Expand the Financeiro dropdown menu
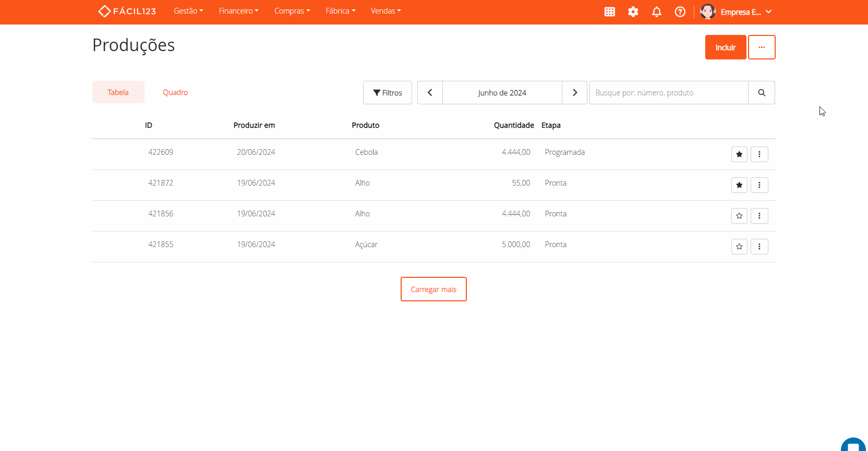The width and height of the screenshot is (868, 451). pyautogui.click(x=238, y=11)
